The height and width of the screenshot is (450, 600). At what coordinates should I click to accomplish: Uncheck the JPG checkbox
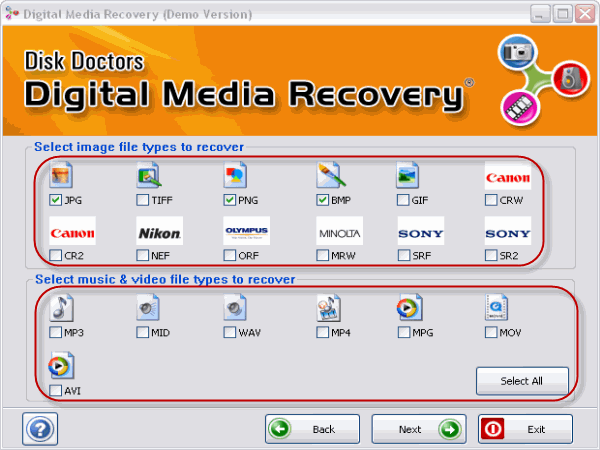pyautogui.click(x=55, y=200)
